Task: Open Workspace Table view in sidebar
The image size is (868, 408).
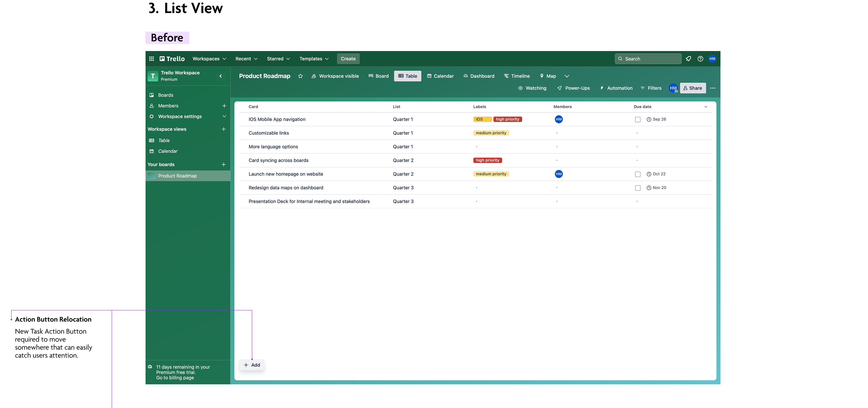Action: pyautogui.click(x=188, y=140)
